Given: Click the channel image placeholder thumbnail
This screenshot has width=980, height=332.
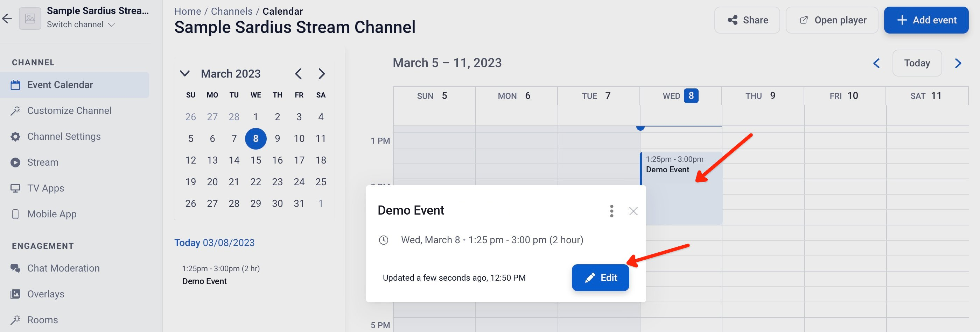Looking at the screenshot, I should pyautogui.click(x=30, y=18).
